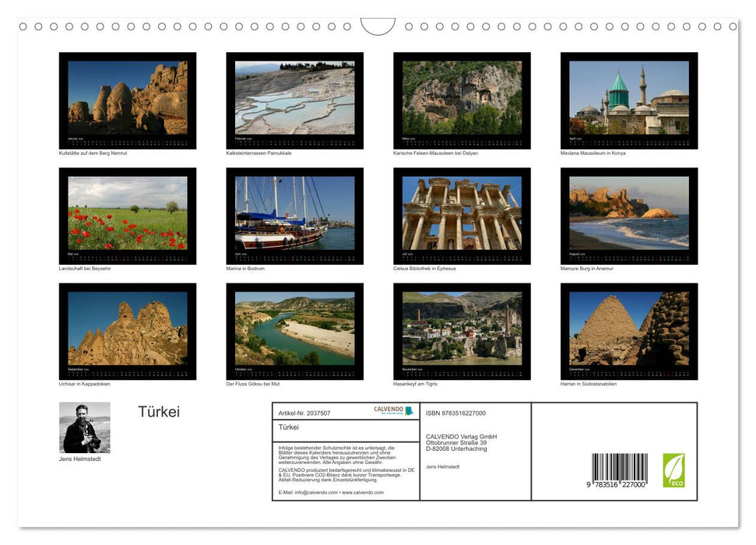Image resolution: width=756 pixels, height=545 pixels.
Task: Select the Marina in Bodrum sailboat photo
Action: pyautogui.click(x=294, y=213)
